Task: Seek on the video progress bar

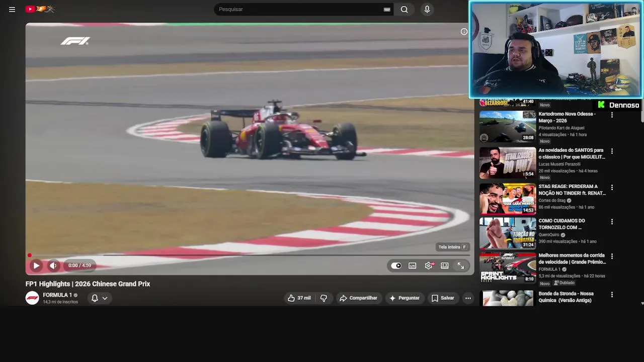Action: tap(250, 255)
